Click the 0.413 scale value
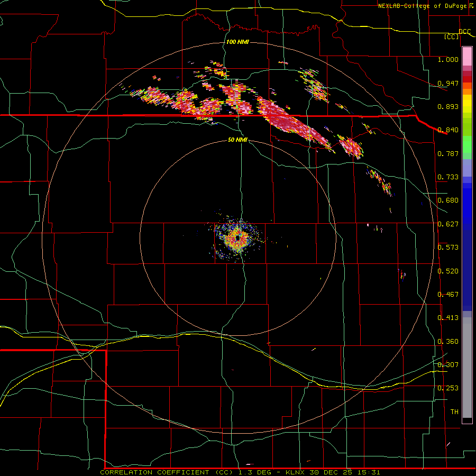 point(448,318)
